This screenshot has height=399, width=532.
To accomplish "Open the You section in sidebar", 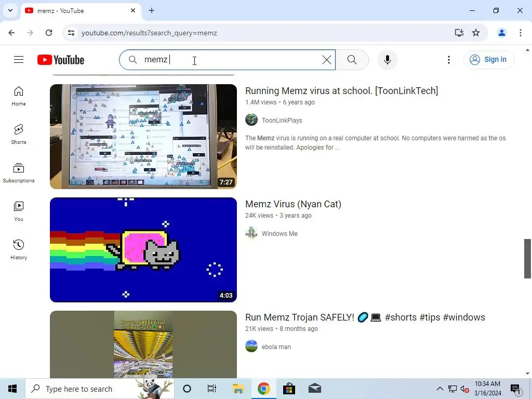I will [x=19, y=211].
